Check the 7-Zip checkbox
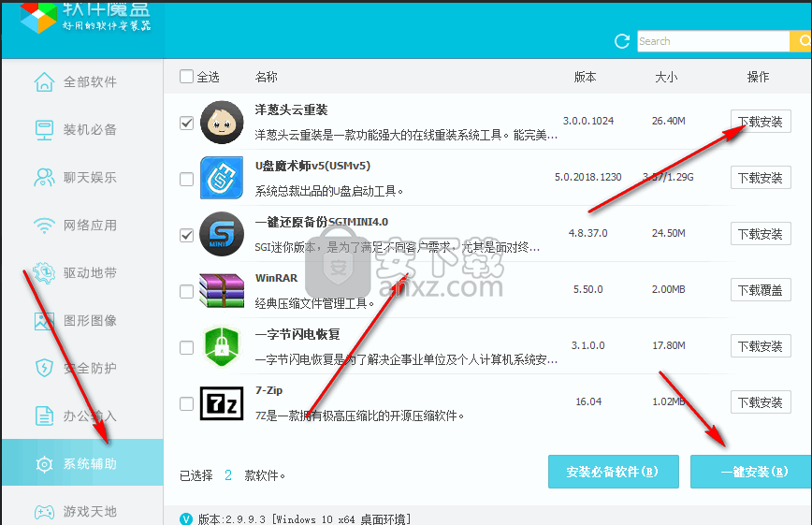This screenshot has width=812, height=525. click(186, 403)
